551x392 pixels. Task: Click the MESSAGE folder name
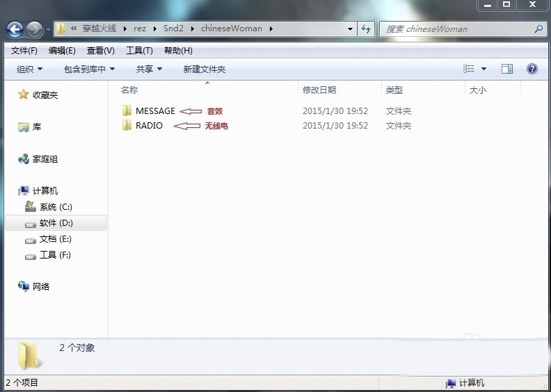[x=155, y=111]
